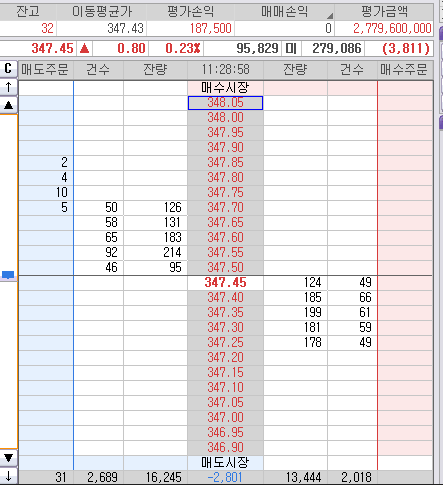Click ask remaining 126 at 347.70
The width and height of the screenshot is (443, 485).
pyautogui.click(x=156, y=208)
